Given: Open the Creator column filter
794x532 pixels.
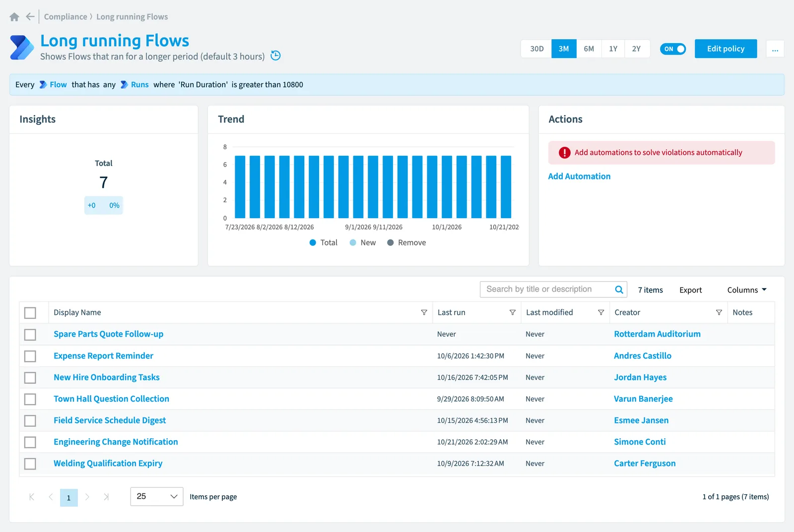Looking at the screenshot, I should click(x=719, y=312).
